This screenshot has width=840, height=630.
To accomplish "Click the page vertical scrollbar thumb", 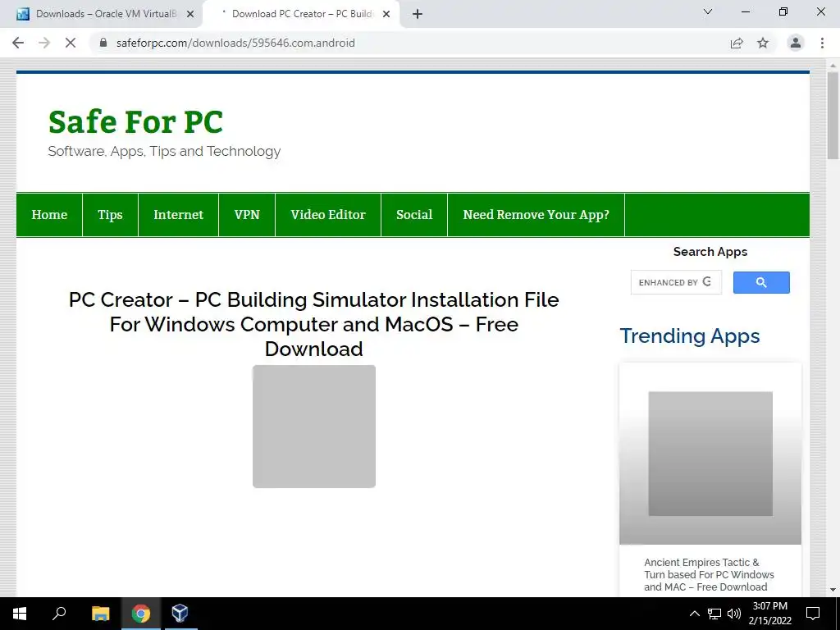I will pos(833,115).
